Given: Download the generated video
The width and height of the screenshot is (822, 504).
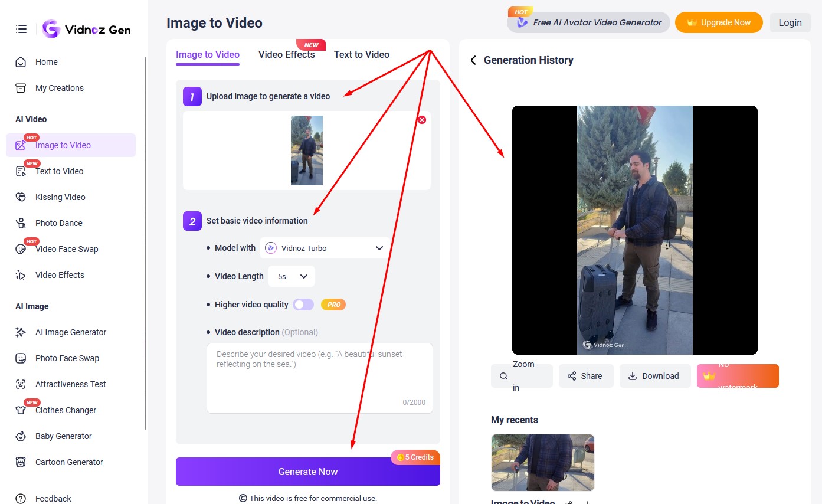Looking at the screenshot, I should point(654,376).
